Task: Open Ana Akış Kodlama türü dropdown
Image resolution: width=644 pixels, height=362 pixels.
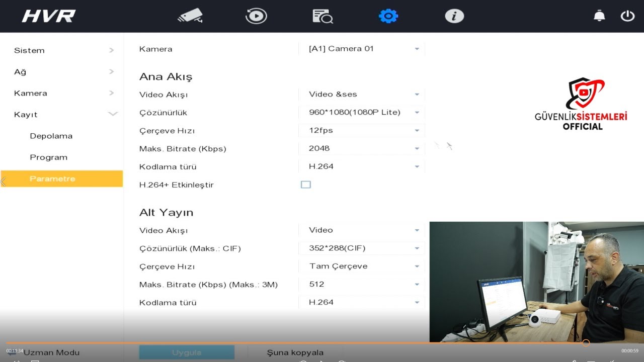Action: (x=362, y=166)
